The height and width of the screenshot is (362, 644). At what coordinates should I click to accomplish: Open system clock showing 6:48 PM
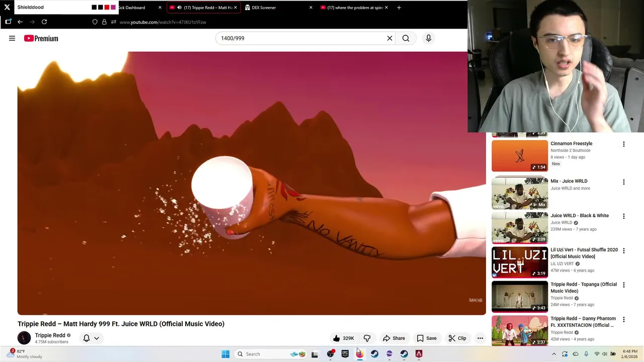(630, 354)
